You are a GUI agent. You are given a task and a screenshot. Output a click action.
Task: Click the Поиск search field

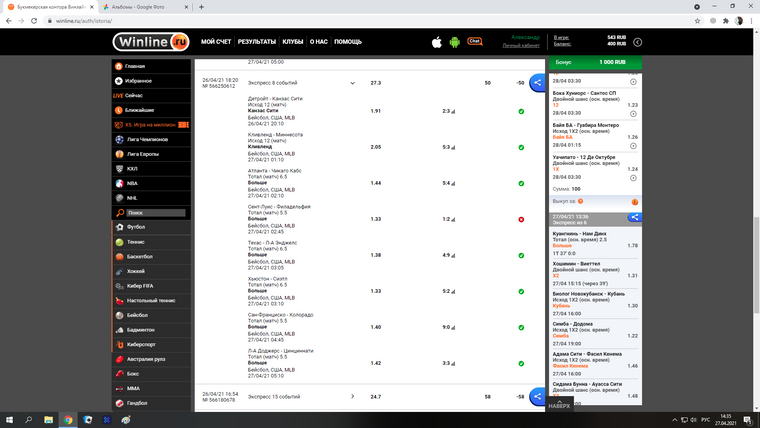[156, 212]
